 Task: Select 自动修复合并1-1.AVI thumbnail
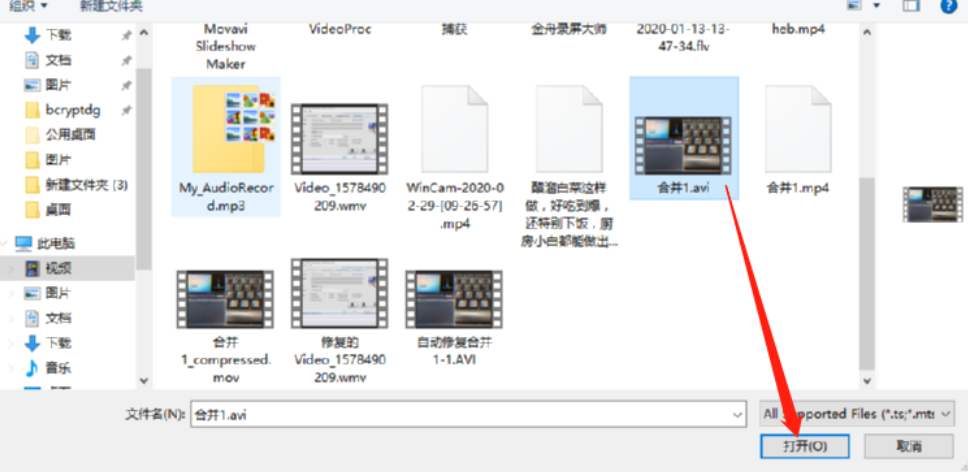454,299
